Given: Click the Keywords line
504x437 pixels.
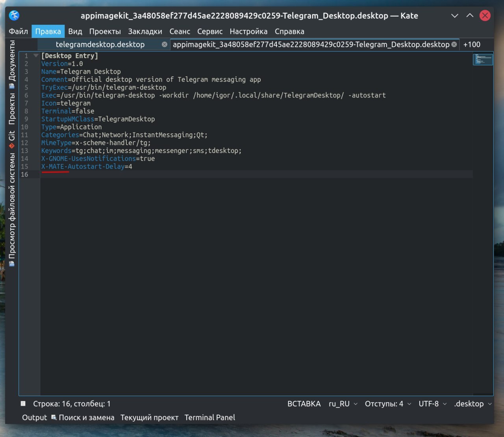Looking at the screenshot, I should pos(141,151).
